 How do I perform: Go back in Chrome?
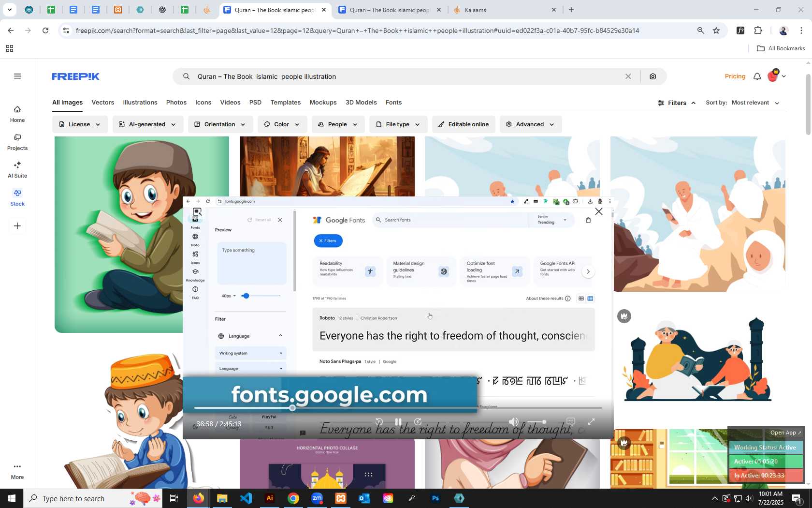[x=11, y=30]
